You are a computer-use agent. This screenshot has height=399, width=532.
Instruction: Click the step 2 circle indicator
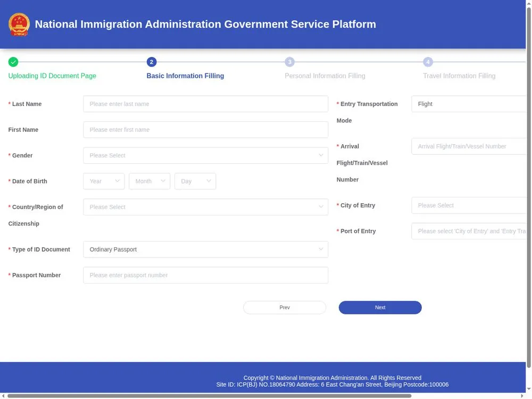click(x=152, y=62)
